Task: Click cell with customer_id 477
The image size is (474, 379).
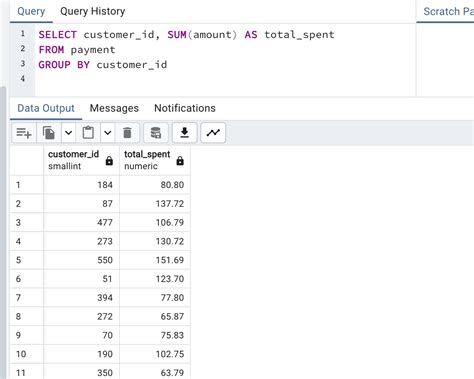Action: [81, 222]
